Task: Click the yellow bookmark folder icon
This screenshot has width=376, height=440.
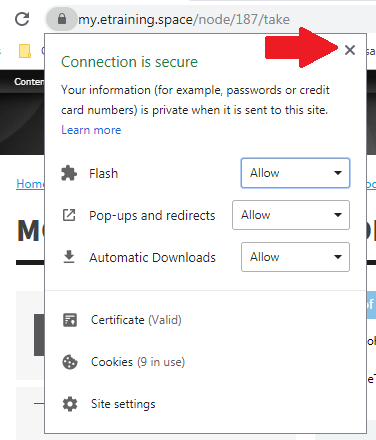Action: click(x=25, y=51)
